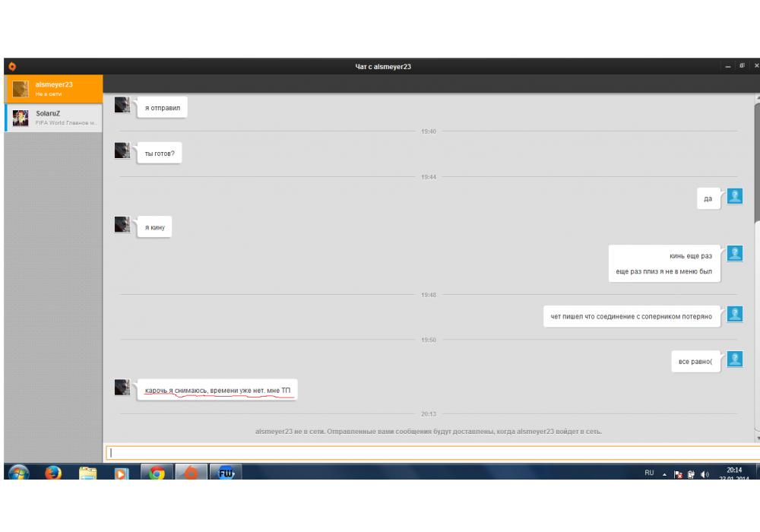Show hidden tray icons arrow

point(664,474)
